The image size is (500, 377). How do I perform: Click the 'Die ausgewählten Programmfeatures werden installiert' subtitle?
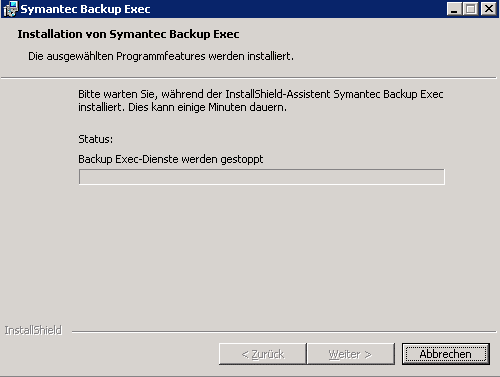pos(161,56)
